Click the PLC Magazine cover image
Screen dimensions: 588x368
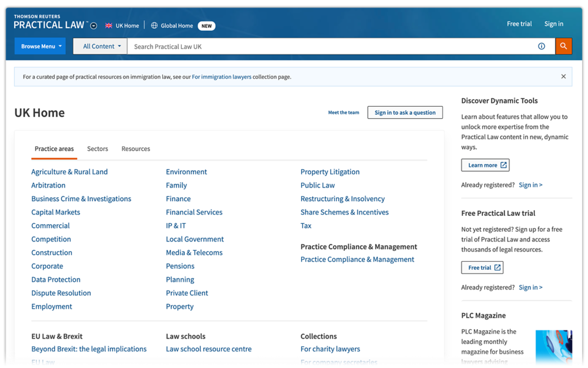click(554, 349)
